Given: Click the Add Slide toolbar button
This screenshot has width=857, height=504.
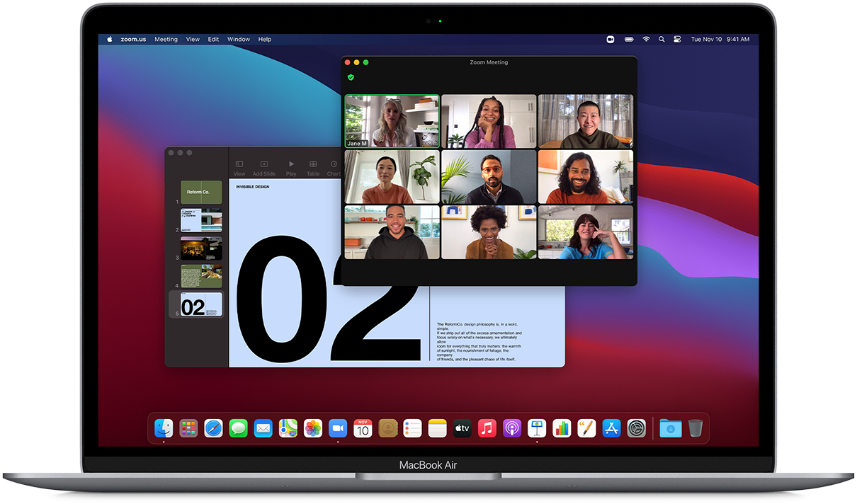Looking at the screenshot, I should [x=263, y=167].
